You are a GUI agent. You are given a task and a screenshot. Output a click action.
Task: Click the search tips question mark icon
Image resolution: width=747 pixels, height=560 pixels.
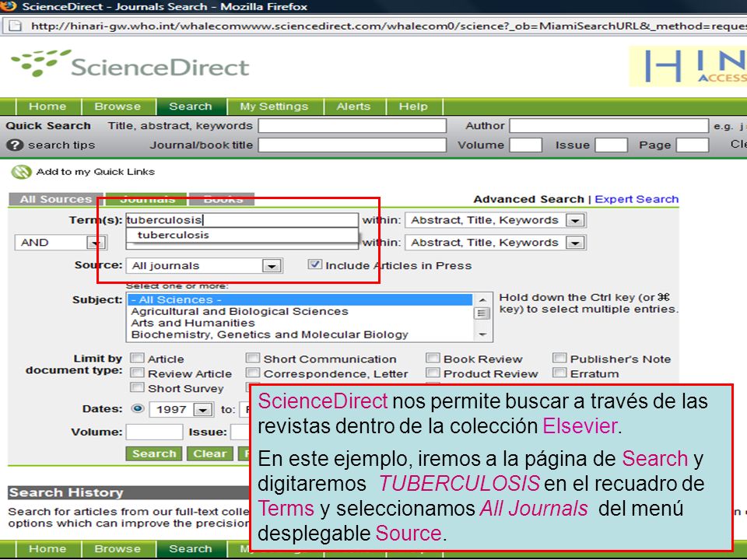click(15, 145)
